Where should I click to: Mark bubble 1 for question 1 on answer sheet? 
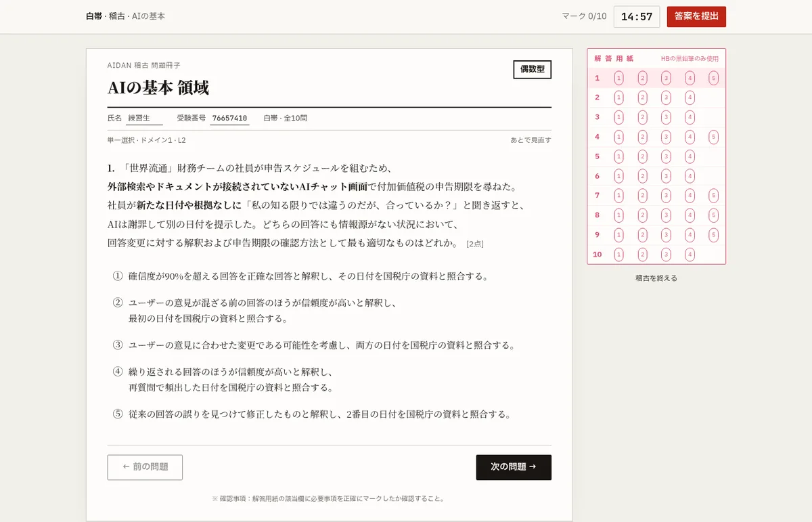point(618,78)
